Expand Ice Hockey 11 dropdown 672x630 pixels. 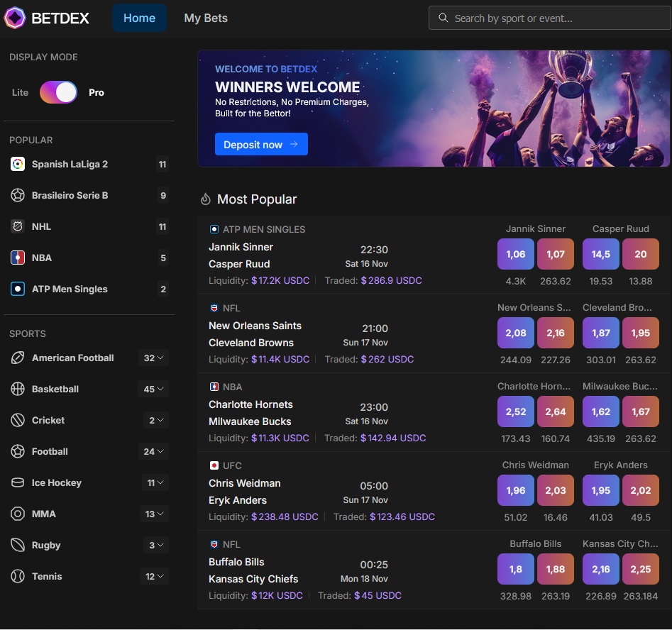pyautogui.click(x=155, y=482)
